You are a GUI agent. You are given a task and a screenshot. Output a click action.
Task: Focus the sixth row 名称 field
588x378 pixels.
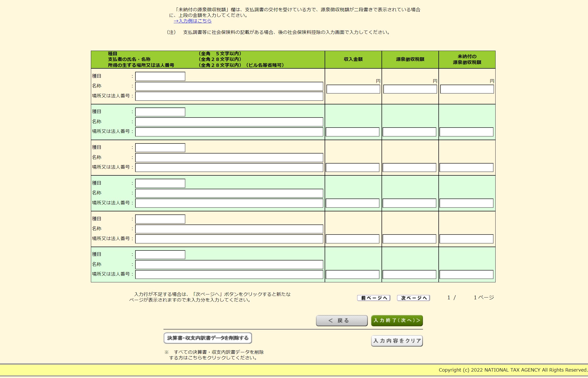coord(229,265)
